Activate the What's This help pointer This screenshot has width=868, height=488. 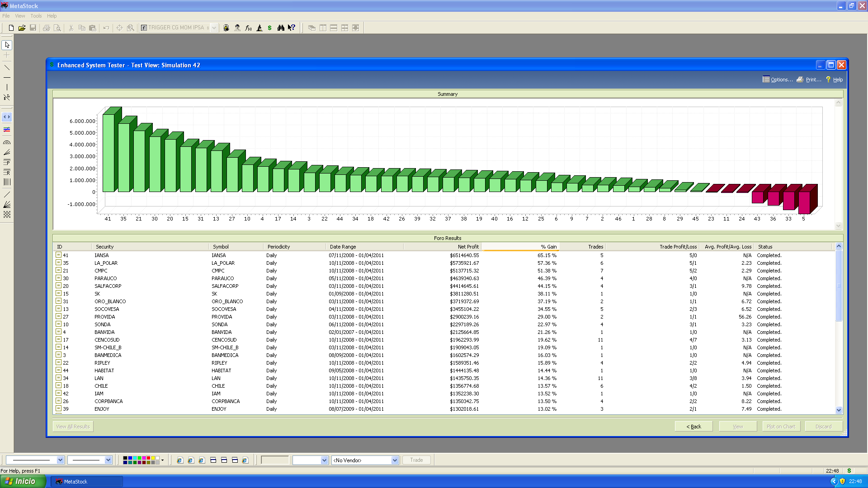click(292, 28)
